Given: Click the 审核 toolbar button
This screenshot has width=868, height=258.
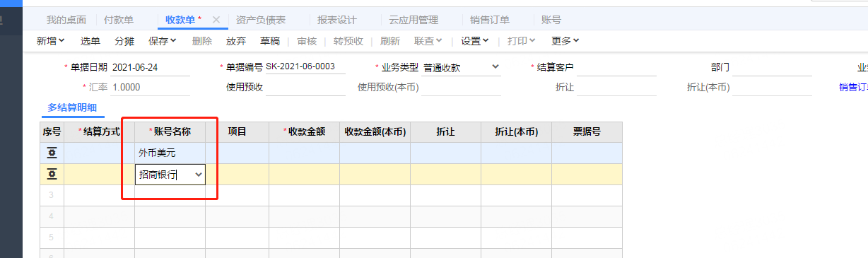Looking at the screenshot, I should [307, 41].
